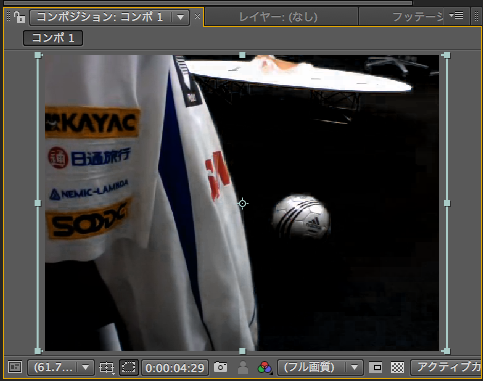Open the (フル画質) resolution dropdown
The width and height of the screenshot is (483, 381).
tap(320, 367)
